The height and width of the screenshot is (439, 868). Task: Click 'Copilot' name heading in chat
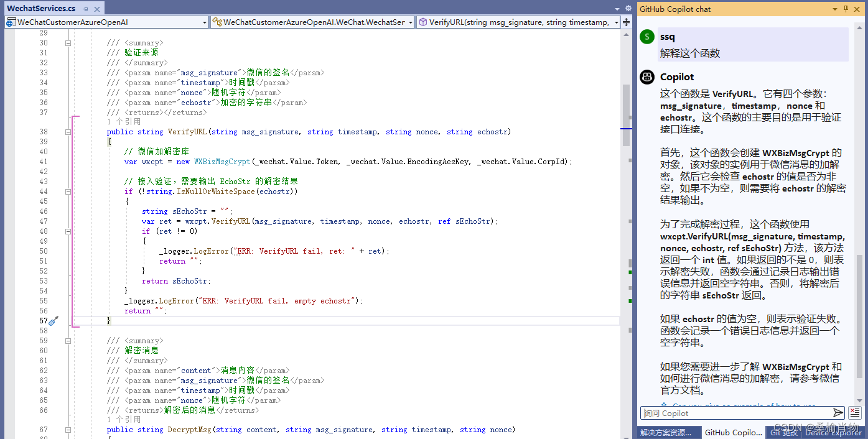point(677,77)
